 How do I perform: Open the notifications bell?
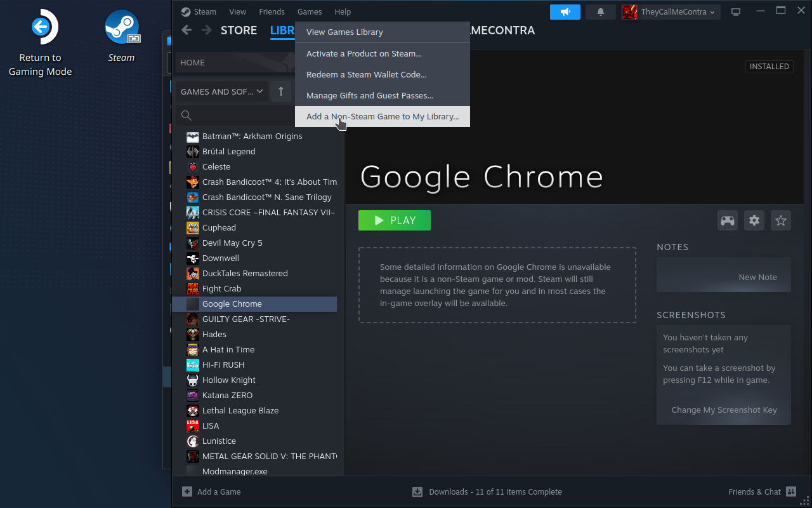tap(601, 11)
